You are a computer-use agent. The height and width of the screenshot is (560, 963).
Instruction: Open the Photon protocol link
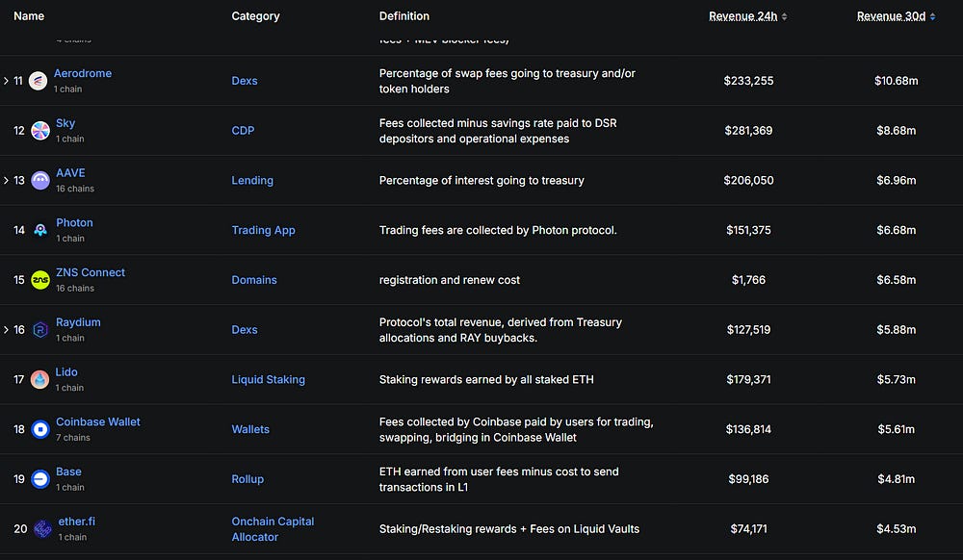tap(74, 222)
